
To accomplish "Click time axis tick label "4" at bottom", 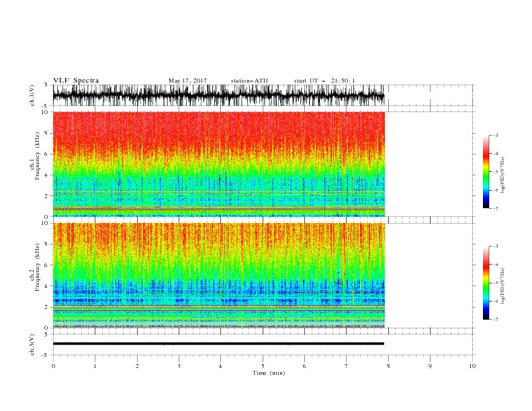I will click(220, 366).
